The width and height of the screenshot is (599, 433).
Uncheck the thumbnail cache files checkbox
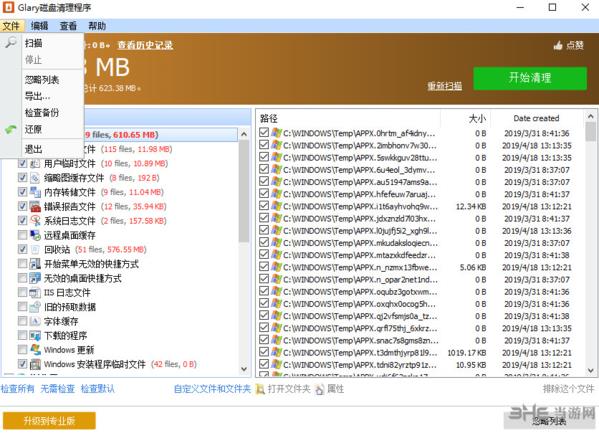point(22,178)
